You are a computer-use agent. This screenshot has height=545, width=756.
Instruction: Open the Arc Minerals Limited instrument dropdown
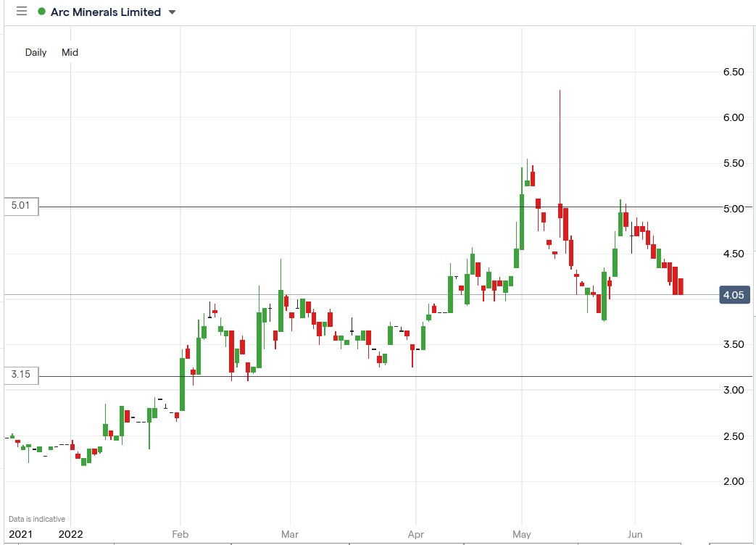[171, 12]
